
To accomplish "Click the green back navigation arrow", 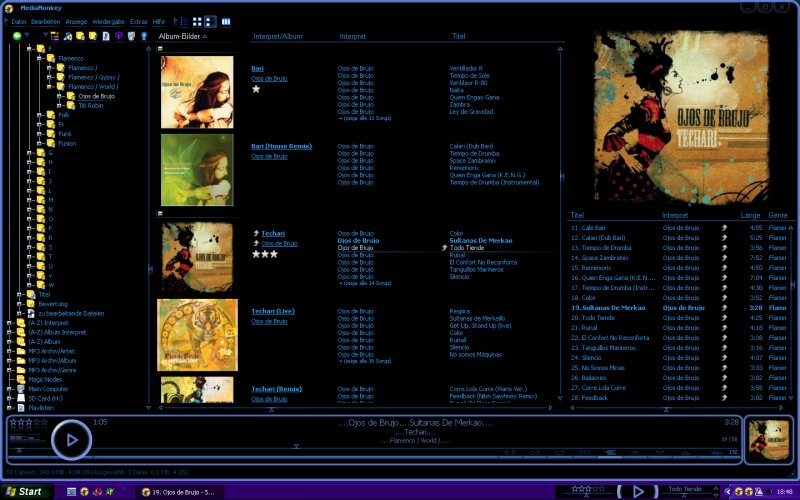I will 17,36.
